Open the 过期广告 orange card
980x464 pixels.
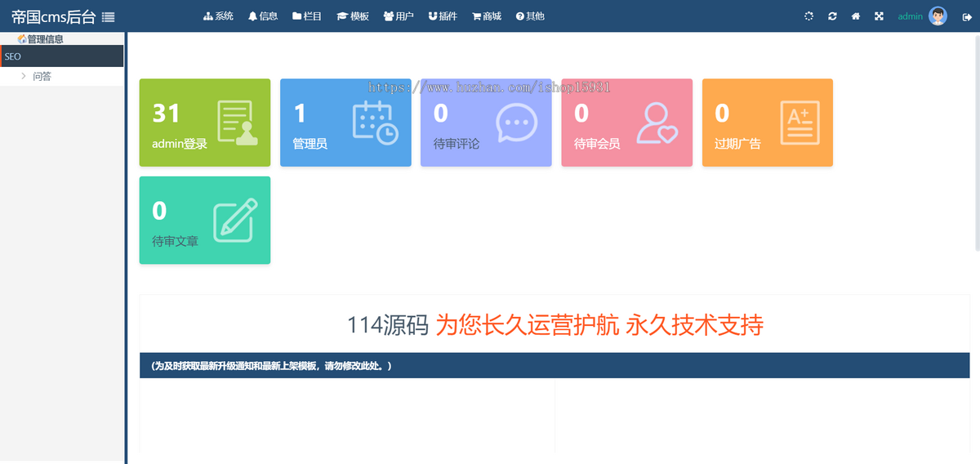(768, 123)
